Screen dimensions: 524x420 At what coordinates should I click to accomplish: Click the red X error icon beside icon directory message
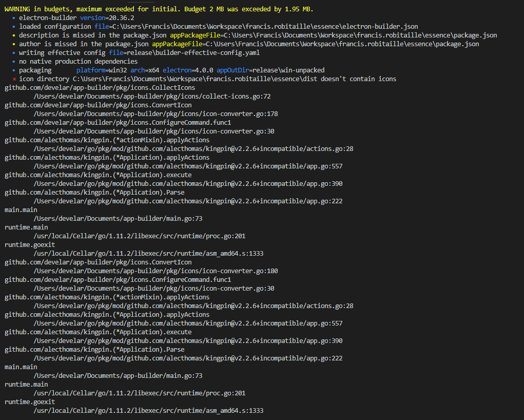click(14, 79)
